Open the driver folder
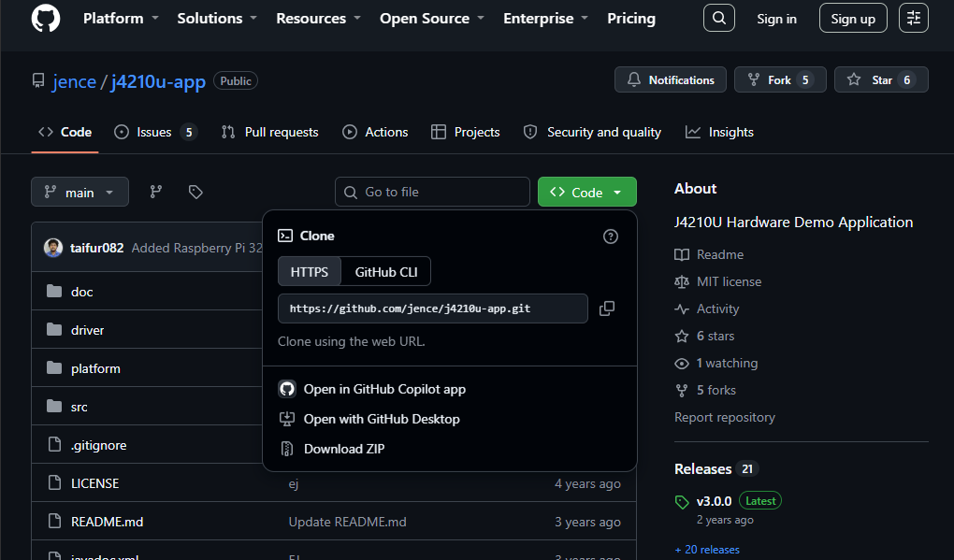The image size is (954, 560). 87,330
